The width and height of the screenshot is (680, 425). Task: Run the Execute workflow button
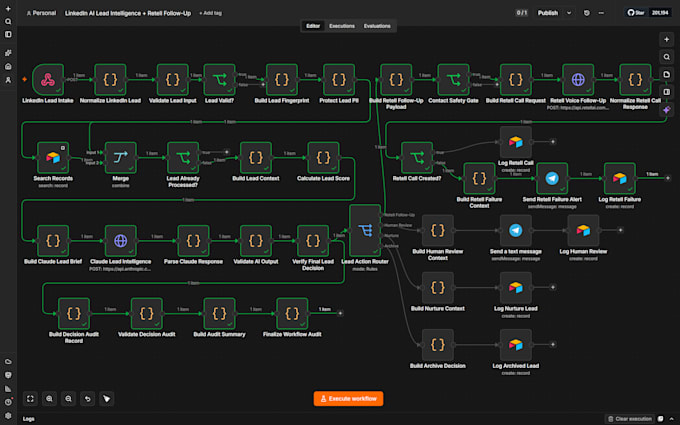348,399
